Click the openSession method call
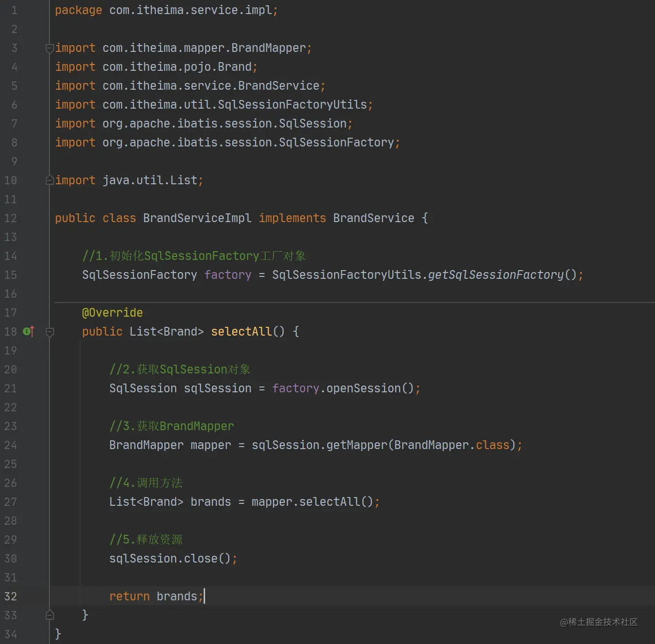Viewport: 655px width, 644px height. pos(364,388)
